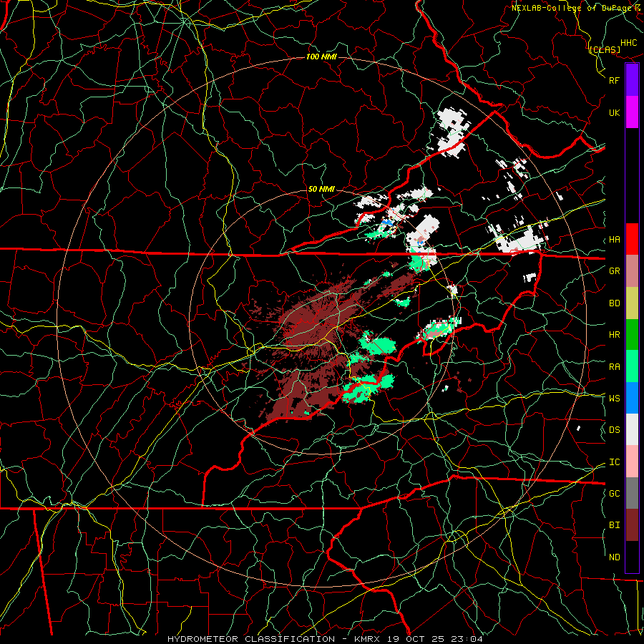Screen dimensions: 644x644
Task: Click the "100 NMI" range ring label
Action: point(321,57)
